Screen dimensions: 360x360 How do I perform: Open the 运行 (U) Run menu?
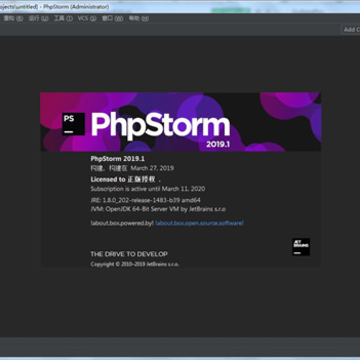point(38,19)
